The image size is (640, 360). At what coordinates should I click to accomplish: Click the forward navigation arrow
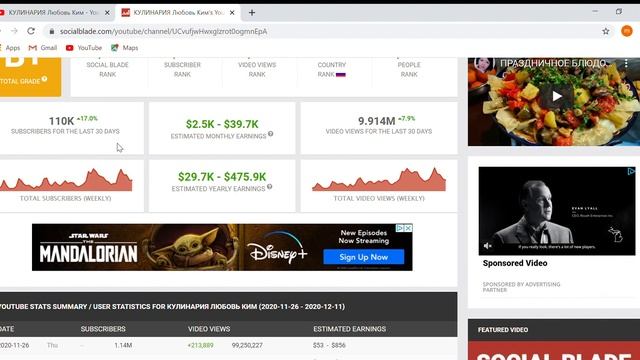tap(14, 31)
